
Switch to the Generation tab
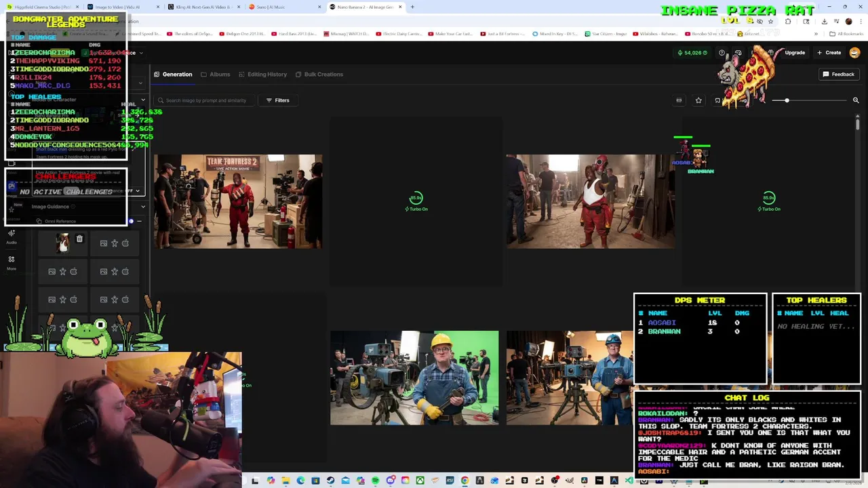click(x=173, y=74)
